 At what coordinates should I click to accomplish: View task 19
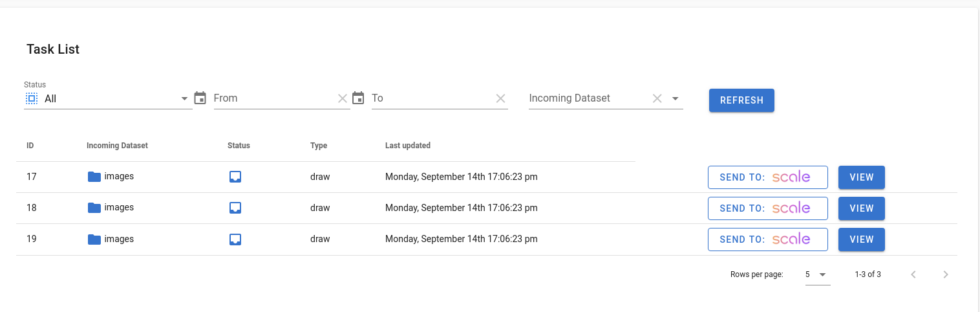862,240
